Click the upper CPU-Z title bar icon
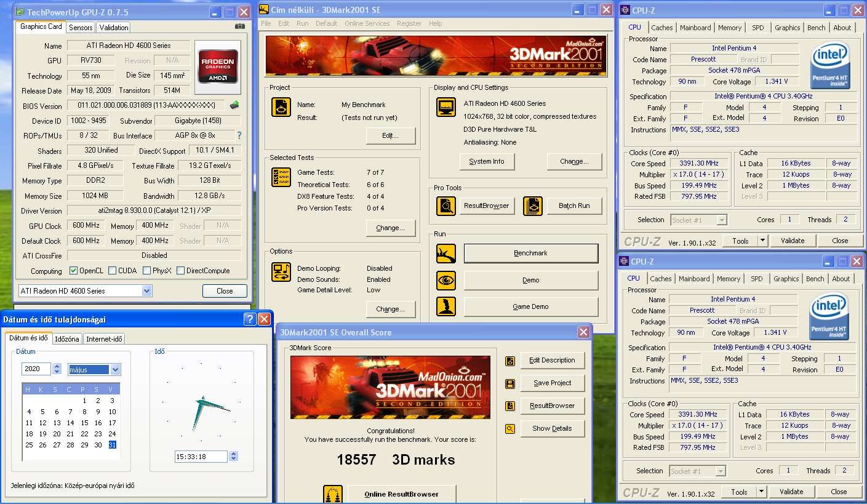This screenshot has height=504, width=867. tap(625, 9)
